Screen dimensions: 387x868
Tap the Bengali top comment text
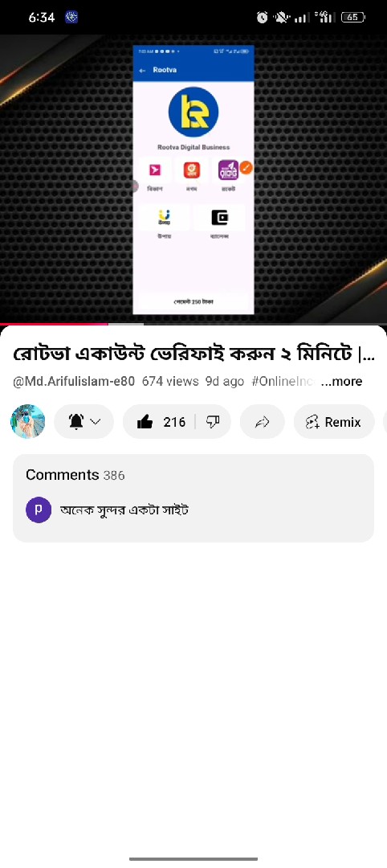click(x=124, y=510)
